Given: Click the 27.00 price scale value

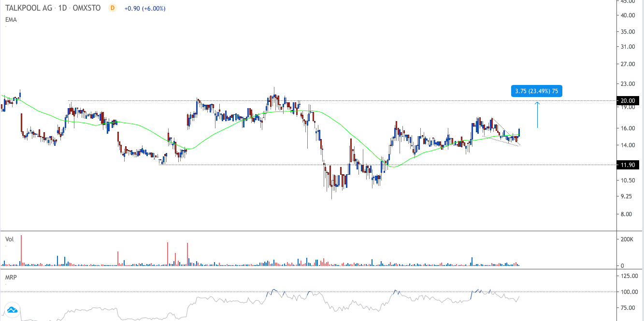Looking at the screenshot, I should point(628,64).
